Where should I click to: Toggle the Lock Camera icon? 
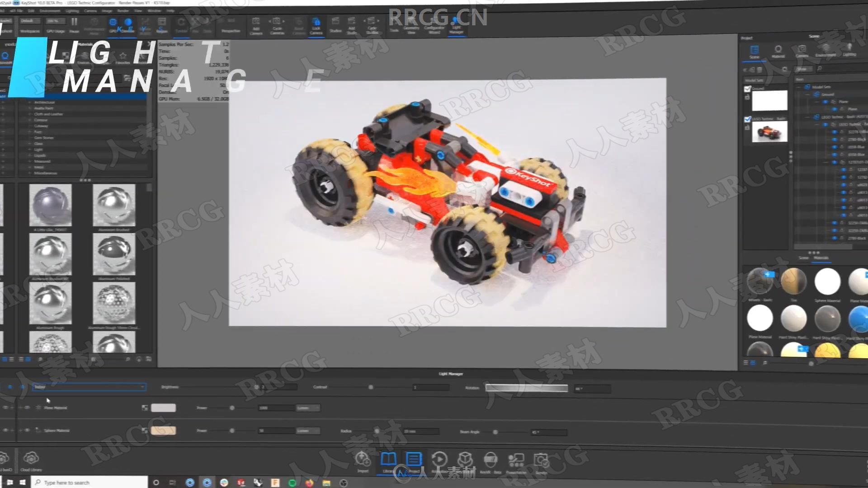(x=316, y=26)
